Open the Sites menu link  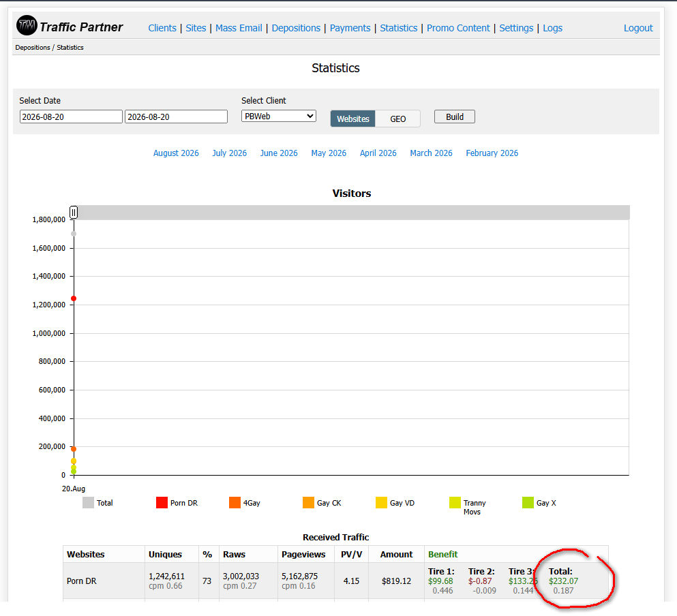(196, 28)
